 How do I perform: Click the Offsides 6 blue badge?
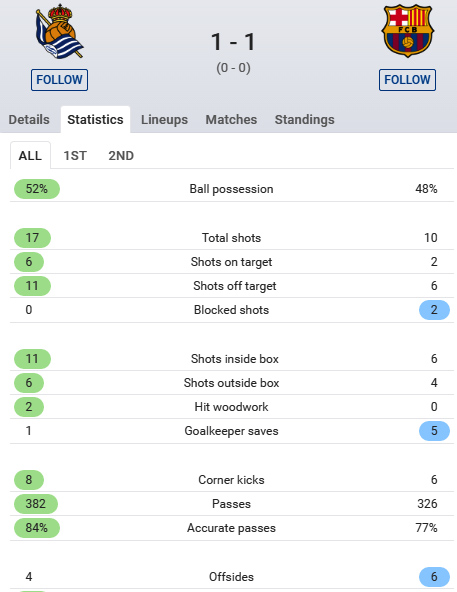tap(434, 577)
